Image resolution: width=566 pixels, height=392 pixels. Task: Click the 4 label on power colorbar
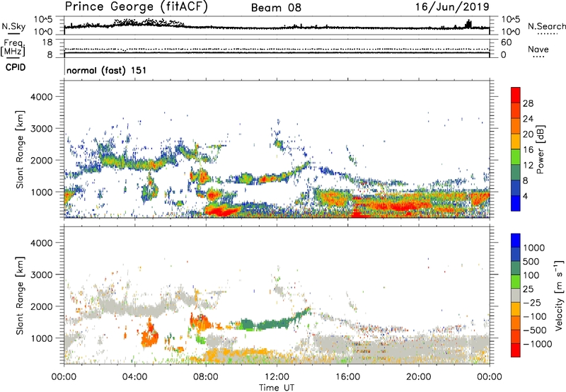point(525,196)
